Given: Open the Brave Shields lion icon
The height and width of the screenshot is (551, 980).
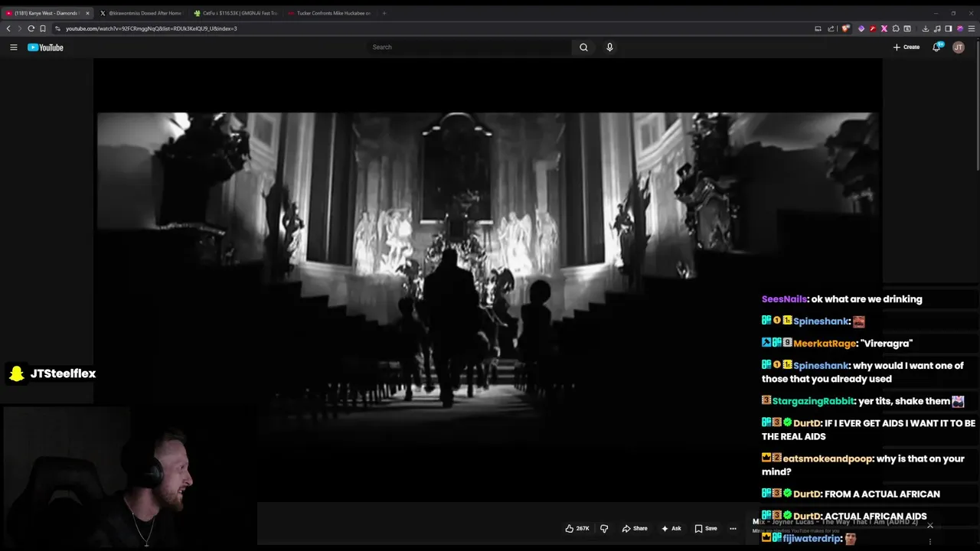Looking at the screenshot, I should coord(845,28).
